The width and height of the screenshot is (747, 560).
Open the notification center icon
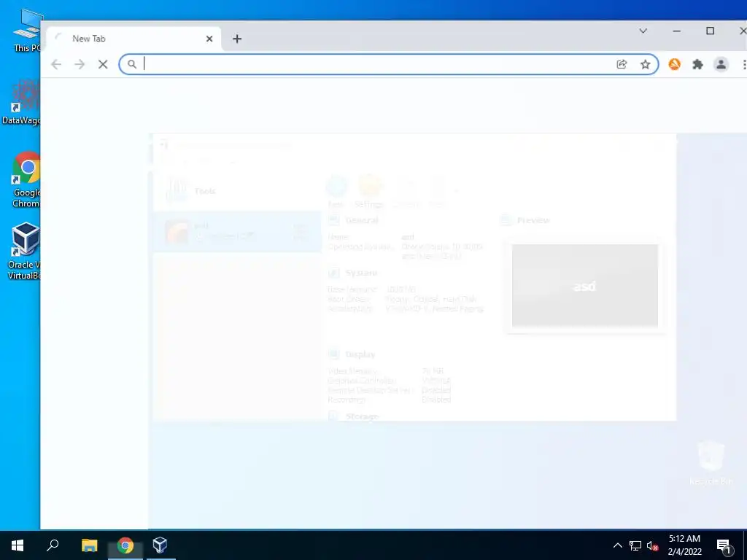pyautogui.click(x=724, y=545)
